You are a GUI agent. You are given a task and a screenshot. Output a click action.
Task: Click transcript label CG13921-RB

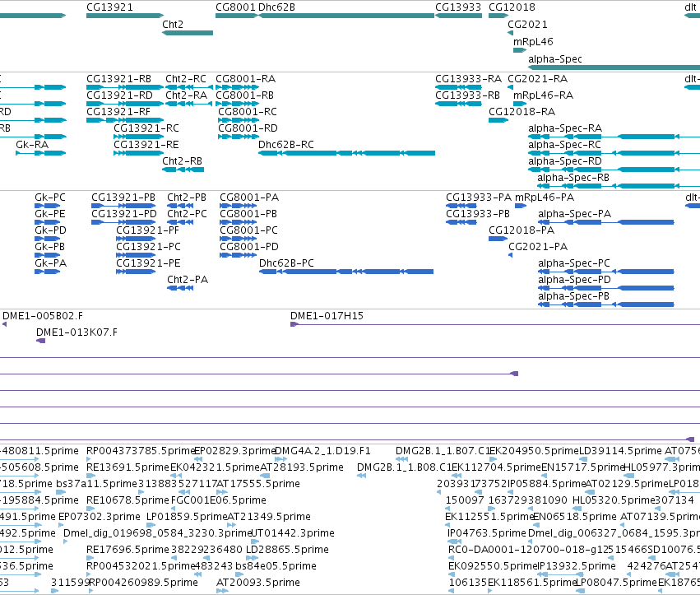click(x=118, y=79)
